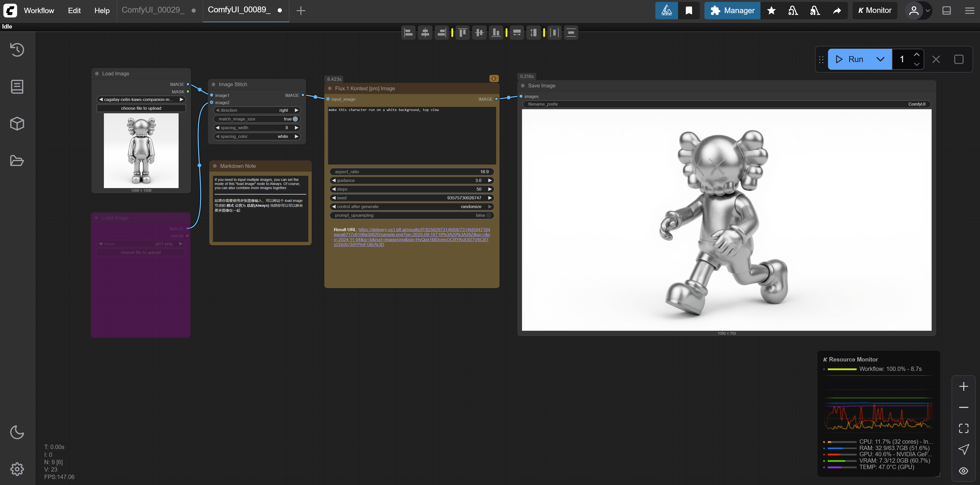Zoom out with the minus button
The image size is (980, 485).
tap(964, 408)
